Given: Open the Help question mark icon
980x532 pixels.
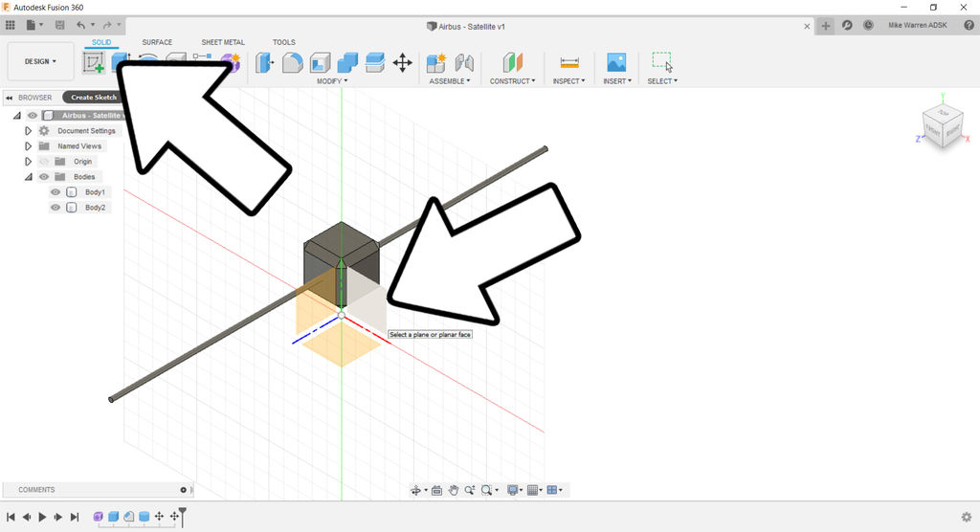Looking at the screenshot, I should 969,25.
